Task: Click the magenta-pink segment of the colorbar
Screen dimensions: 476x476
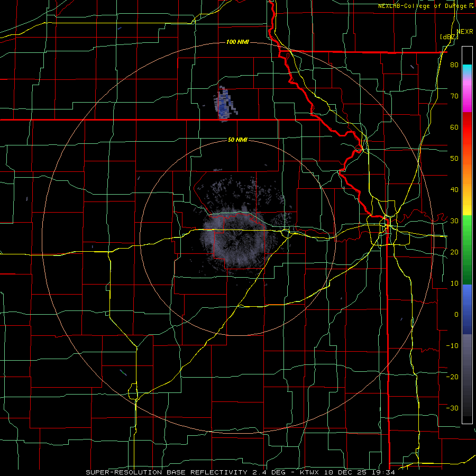Action: coord(467,94)
